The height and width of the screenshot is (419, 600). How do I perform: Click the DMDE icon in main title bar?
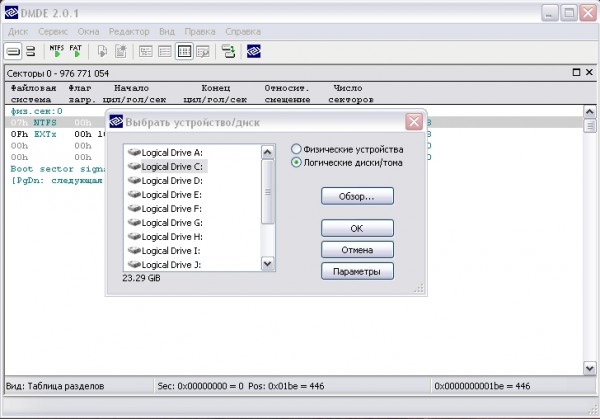point(11,12)
